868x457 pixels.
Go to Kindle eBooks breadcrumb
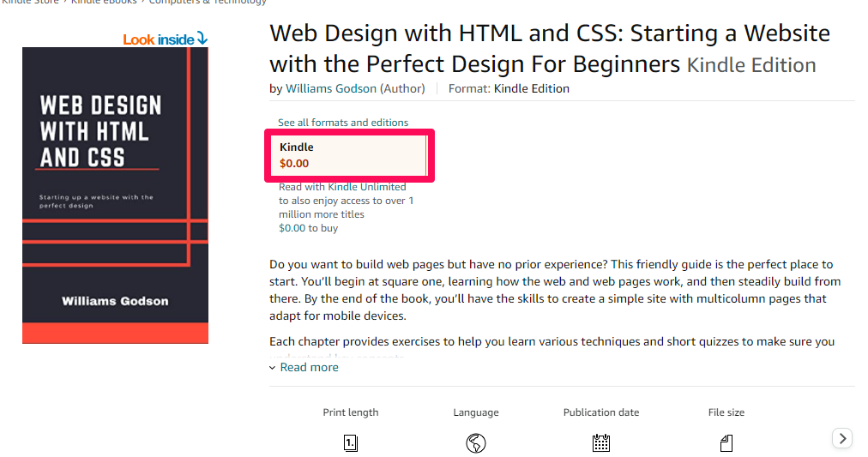tap(104, 3)
